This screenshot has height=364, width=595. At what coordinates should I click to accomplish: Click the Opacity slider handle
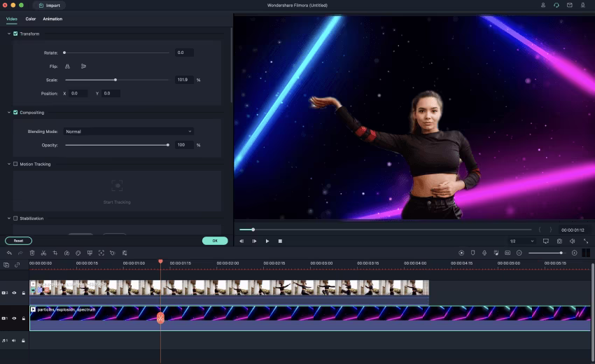[x=168, y=145]
